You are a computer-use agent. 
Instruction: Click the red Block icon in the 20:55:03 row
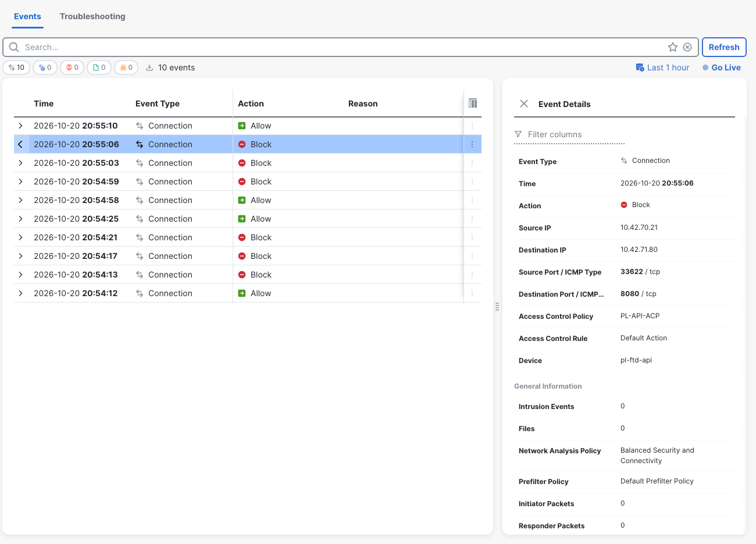tap(242, 163)
